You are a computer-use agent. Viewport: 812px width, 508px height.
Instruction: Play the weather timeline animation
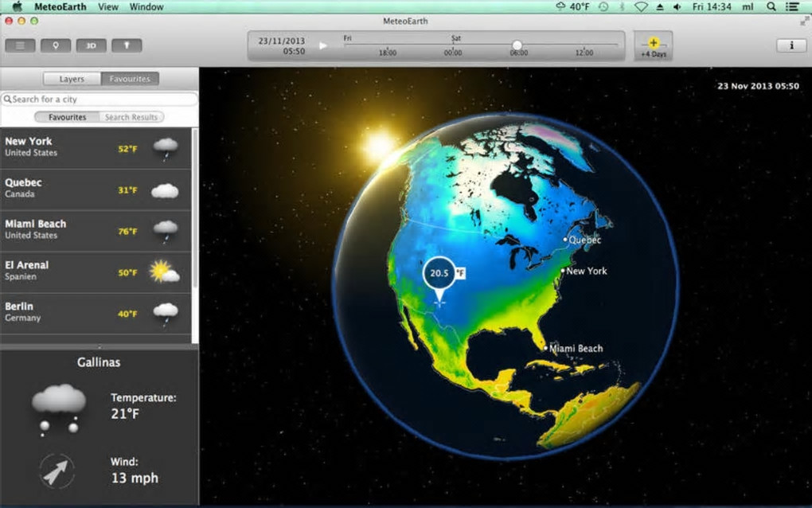(323, 45)
